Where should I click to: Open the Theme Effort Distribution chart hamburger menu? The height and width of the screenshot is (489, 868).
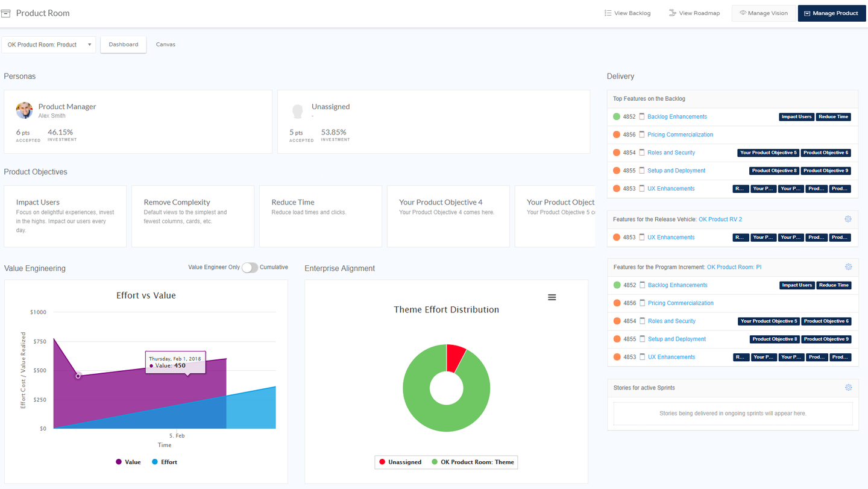[552, 297]
